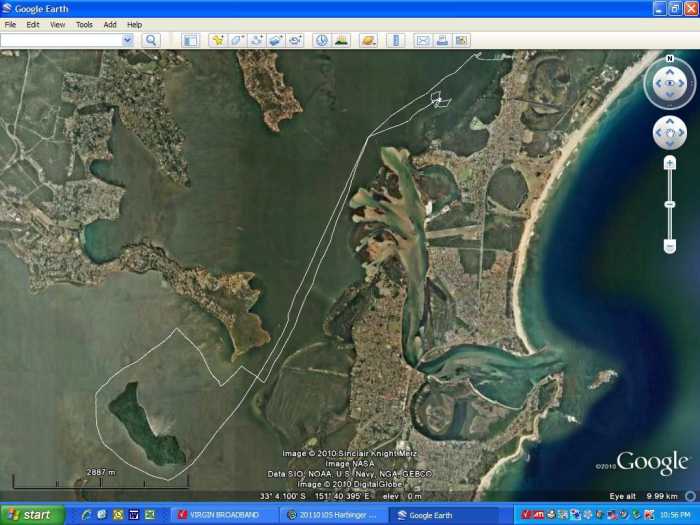This screenshot has width=700, height=525.
Task: Select the add polygon tool
Action: (237, 40)
